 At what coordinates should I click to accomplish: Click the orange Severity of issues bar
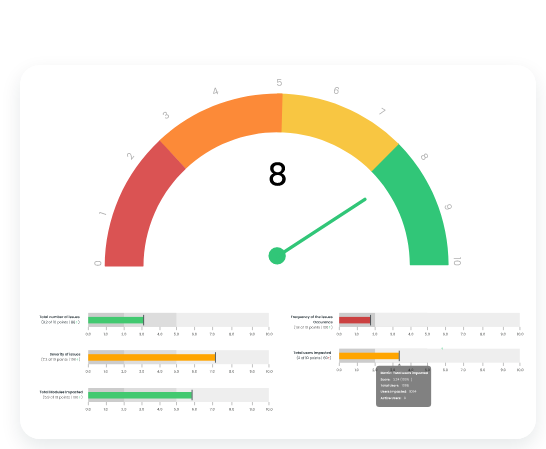pyautogui.click(x=151, y=357)
